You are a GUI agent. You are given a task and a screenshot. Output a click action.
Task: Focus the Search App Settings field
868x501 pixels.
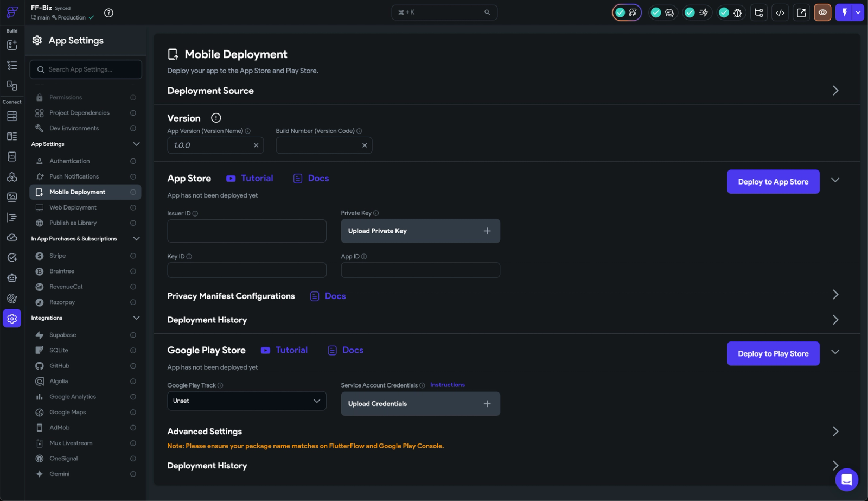click(x=86, y=69)
